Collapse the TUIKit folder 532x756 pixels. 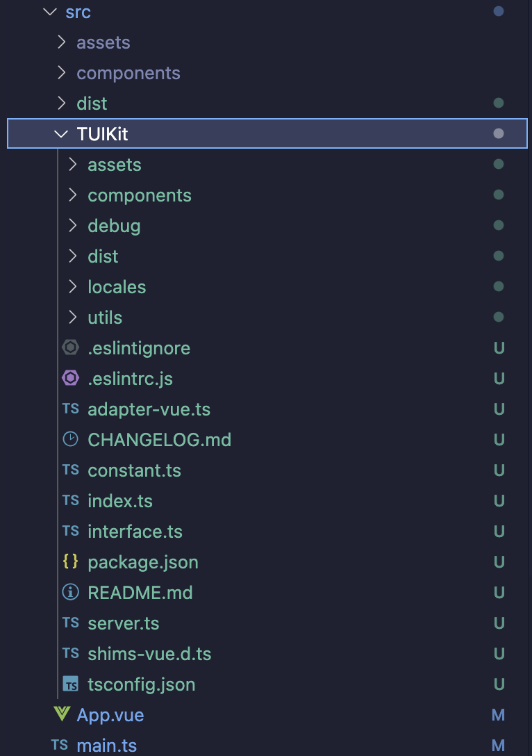61,133
